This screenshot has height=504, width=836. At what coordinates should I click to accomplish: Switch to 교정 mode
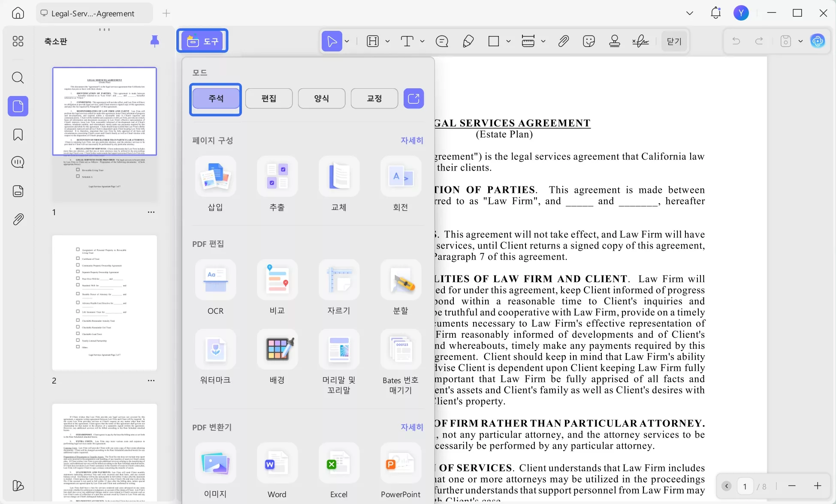point(374,98)
